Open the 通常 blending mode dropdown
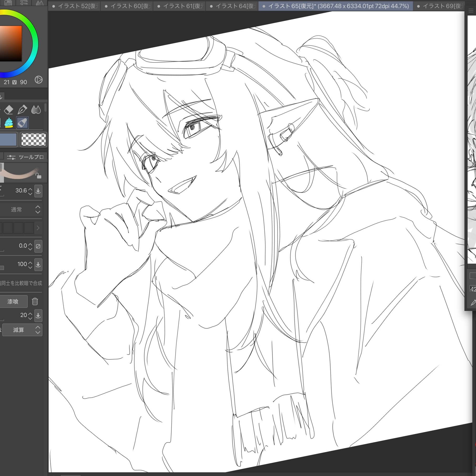The height and width of the screenshot is (476, 476). [21, 209]
